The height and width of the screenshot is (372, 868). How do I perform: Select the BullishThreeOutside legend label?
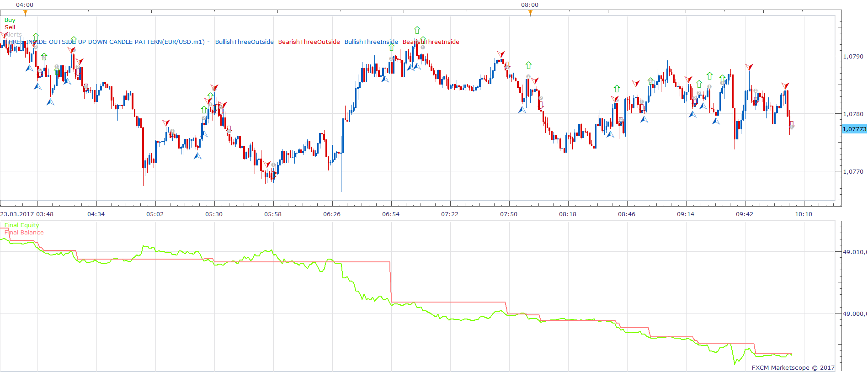(x=245, y=42)
